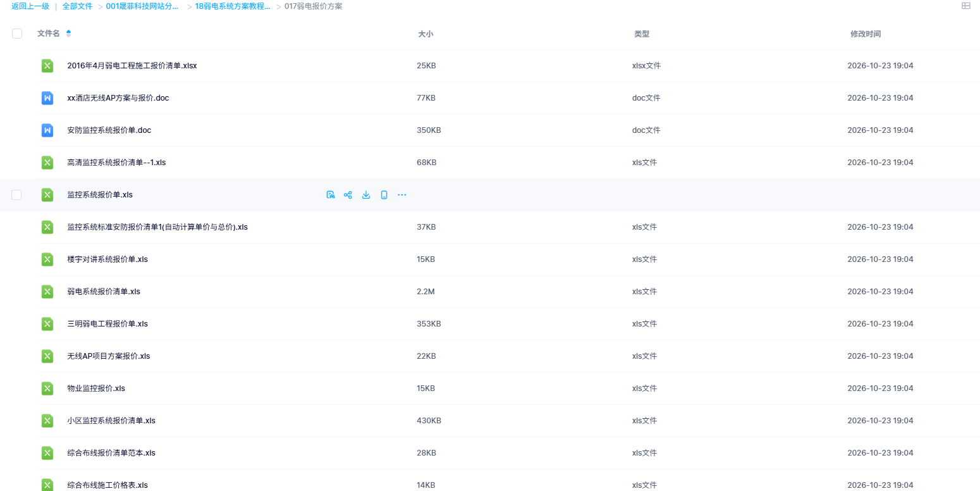Open 18弱电系统方案教程... breadcrumb folder
The height and width of the screenshot is (491, 980).
(x=233, y=6)
